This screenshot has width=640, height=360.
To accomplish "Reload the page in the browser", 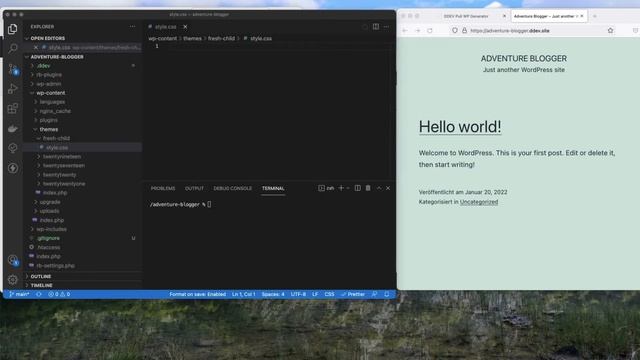I will click(x=430, y=31).
